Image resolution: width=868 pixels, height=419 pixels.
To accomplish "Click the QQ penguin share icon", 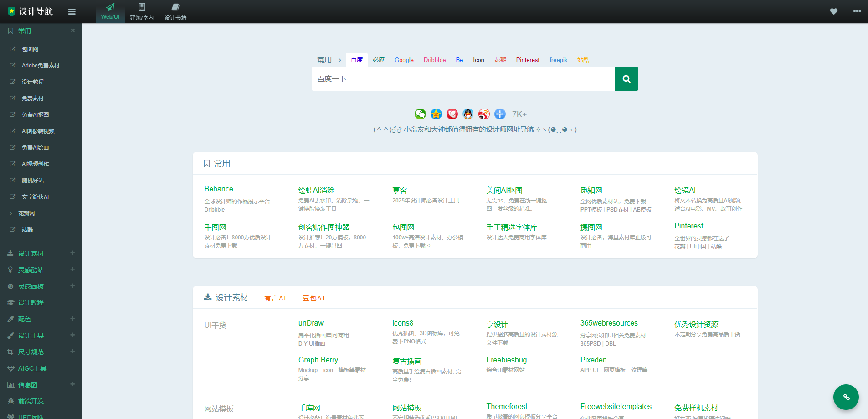I will pyautogui.click(x=468, y=114).
